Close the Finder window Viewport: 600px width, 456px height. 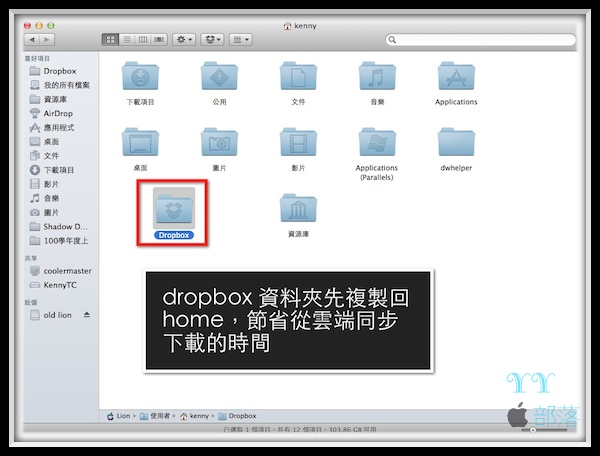(27, 26)
